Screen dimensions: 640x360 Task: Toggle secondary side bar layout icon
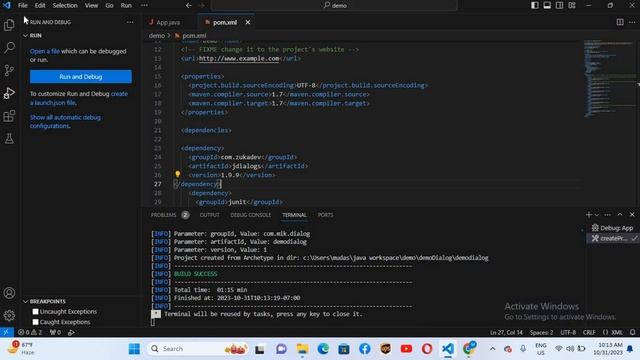tap(560, 5)
